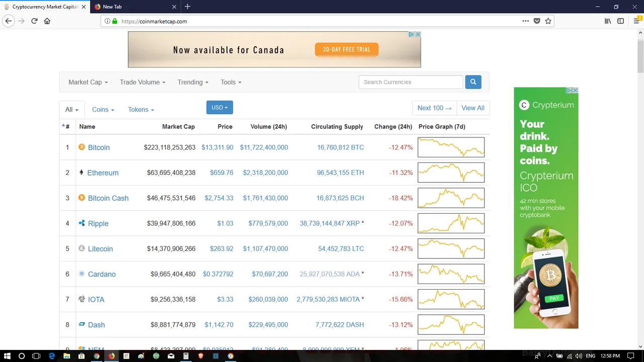Save page to Pocket icon

(537, 21)
